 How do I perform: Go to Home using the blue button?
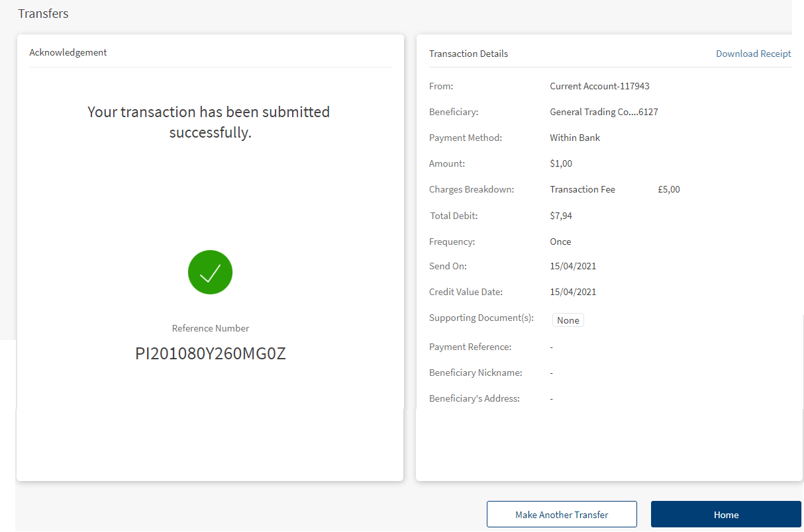(726, 514)
